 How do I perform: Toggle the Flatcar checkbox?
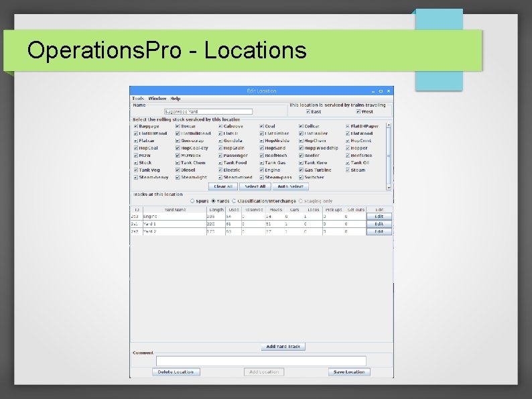coord(136,141)
